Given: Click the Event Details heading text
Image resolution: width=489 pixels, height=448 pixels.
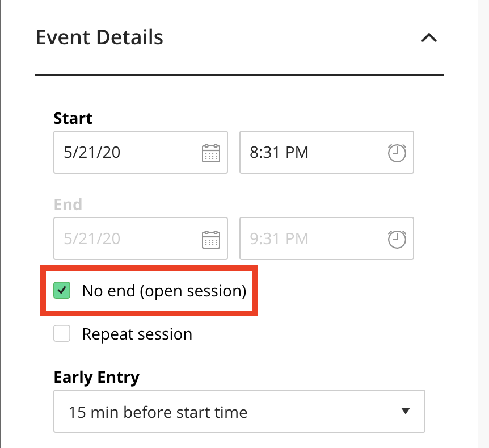Looking at the screenshot, I should tap(99, 37).
